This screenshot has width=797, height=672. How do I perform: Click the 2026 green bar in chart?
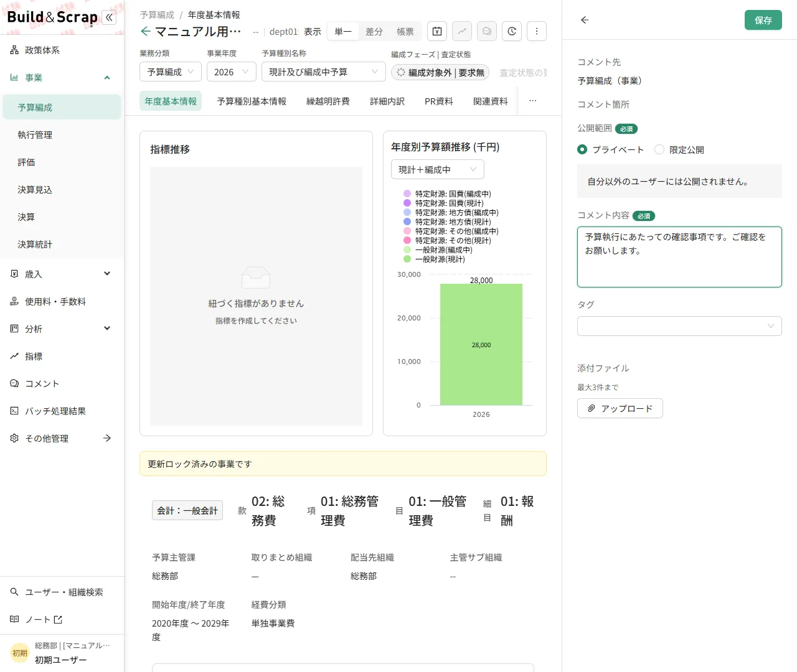481,345
